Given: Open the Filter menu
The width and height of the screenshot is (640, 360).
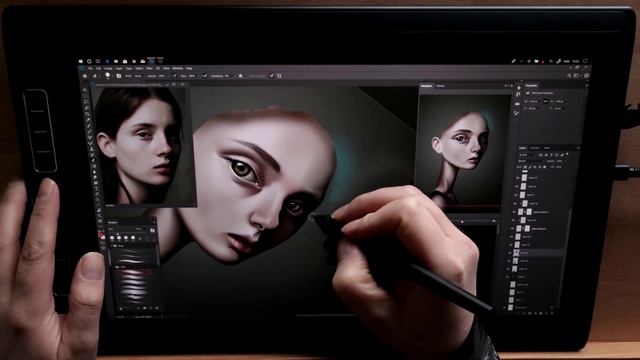Looking at the screenshot, I should coord(149,68).
